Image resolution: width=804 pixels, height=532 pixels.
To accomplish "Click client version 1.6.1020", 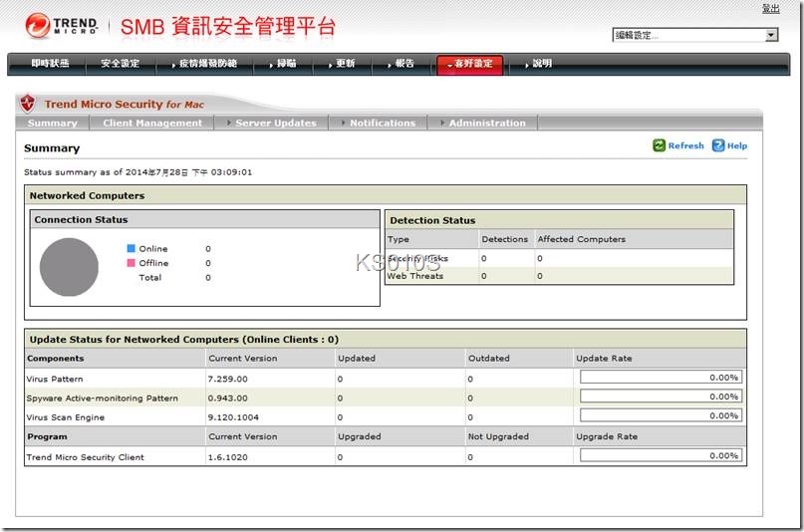I will 228,457.
